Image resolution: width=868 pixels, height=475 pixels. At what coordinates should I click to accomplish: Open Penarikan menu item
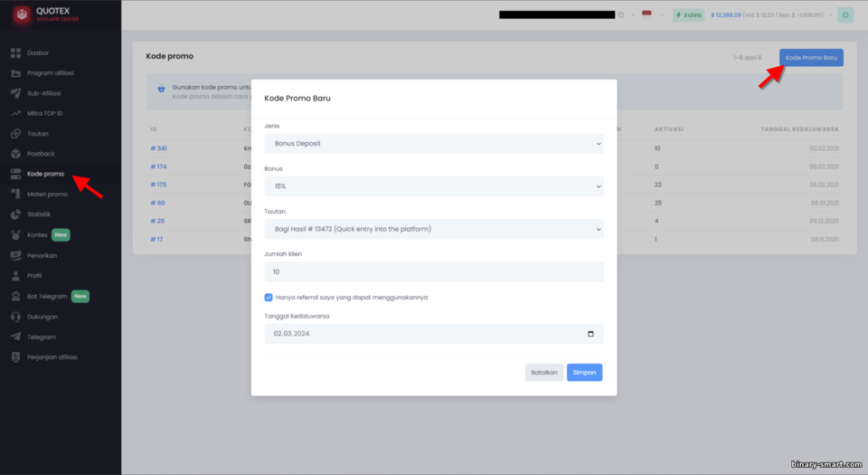(42, 256)
